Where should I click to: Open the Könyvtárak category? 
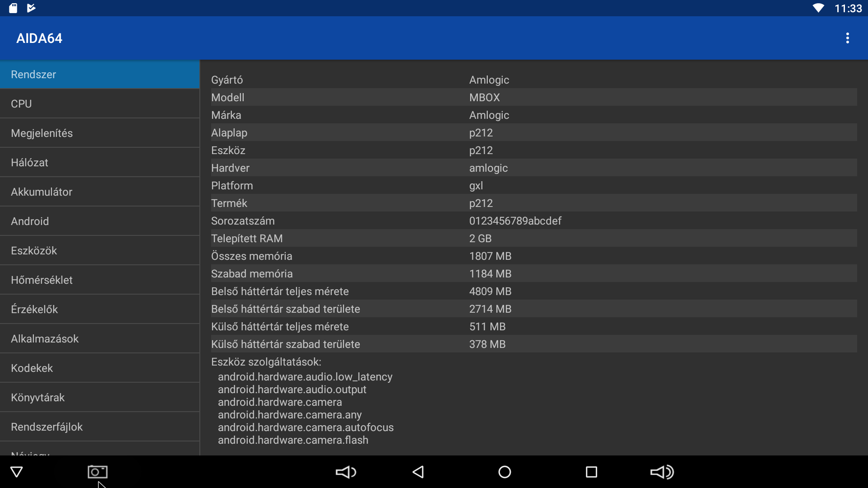point(100,398)
